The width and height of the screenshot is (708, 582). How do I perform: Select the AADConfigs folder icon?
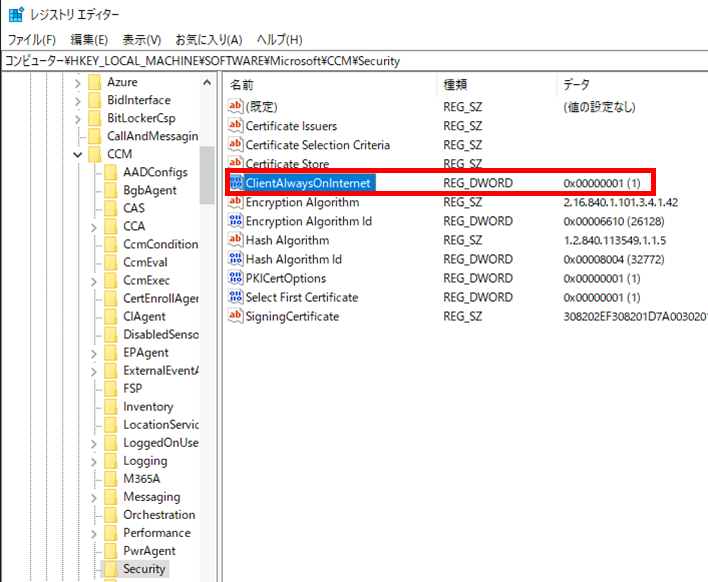pyautogui.click(x=111, y=172)
